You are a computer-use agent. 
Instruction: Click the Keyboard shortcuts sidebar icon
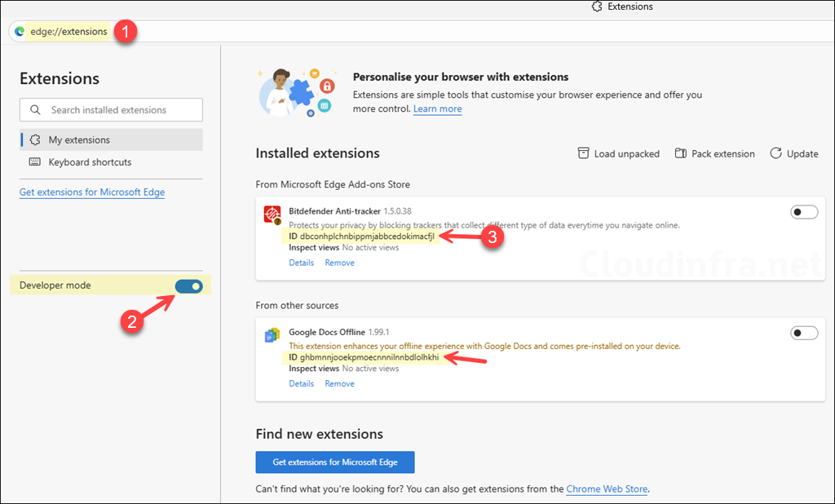click(x=33, y=162)
